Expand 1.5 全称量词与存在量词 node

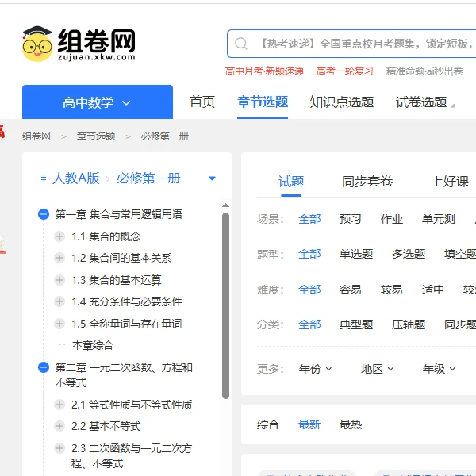click(x=59, y=324)
